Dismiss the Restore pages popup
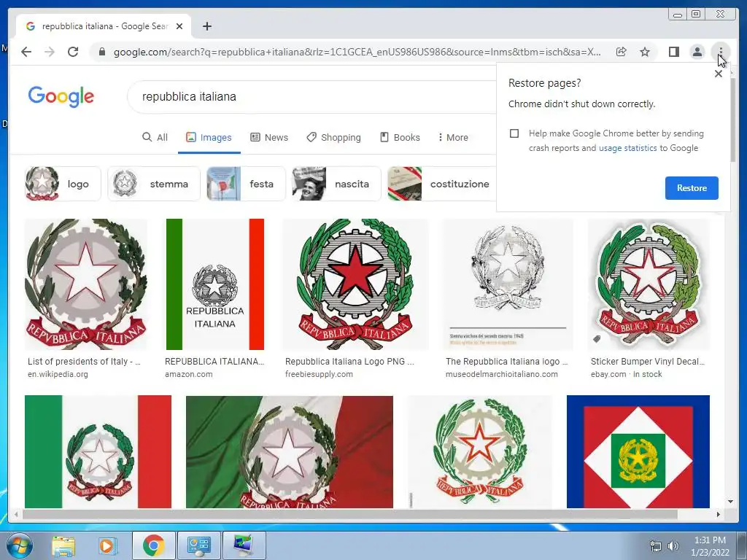 click(x=719, y=74)
